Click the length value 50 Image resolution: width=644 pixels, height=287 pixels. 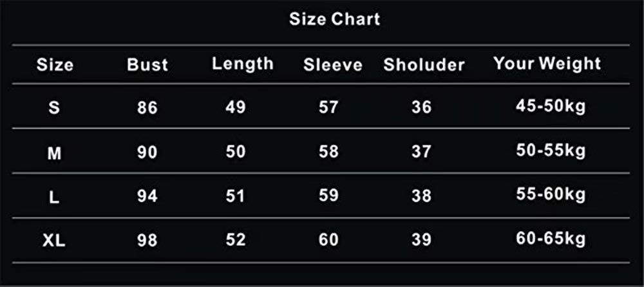[236, 153]
